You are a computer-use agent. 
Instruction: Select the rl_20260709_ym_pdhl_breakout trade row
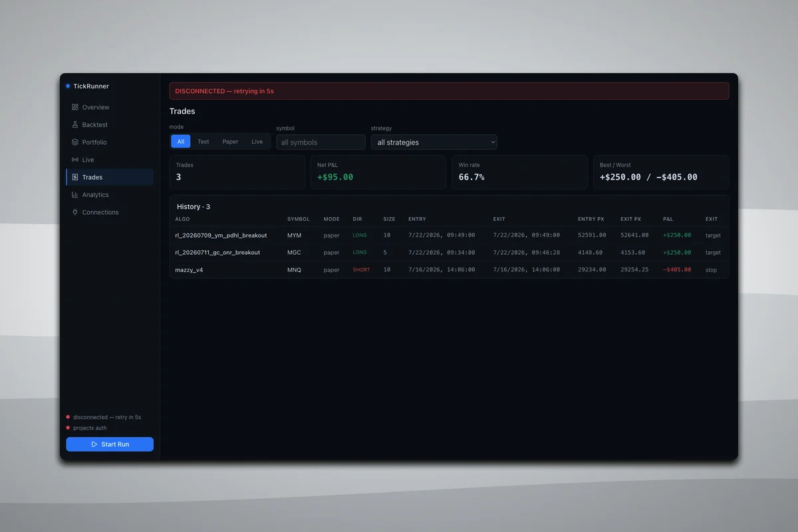(449, 235)
